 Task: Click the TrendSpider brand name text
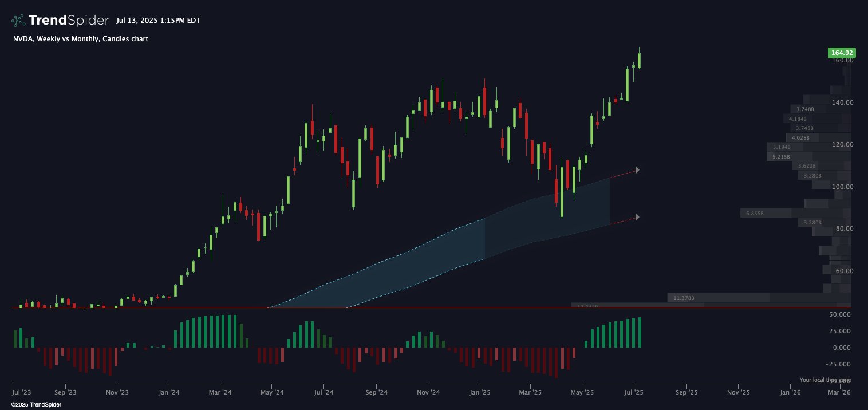tap(69, 21)
